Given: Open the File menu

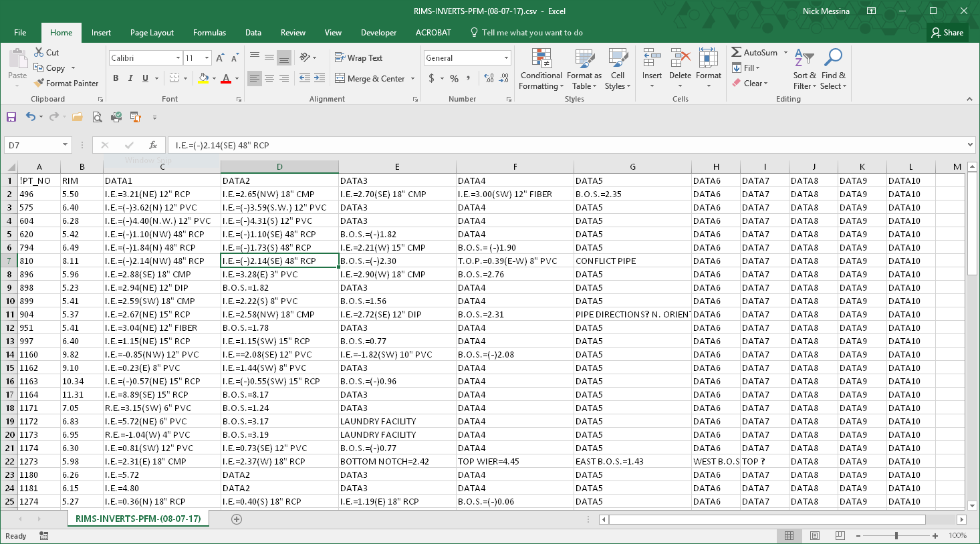Looking at the screenshot, I should (20, 31).
